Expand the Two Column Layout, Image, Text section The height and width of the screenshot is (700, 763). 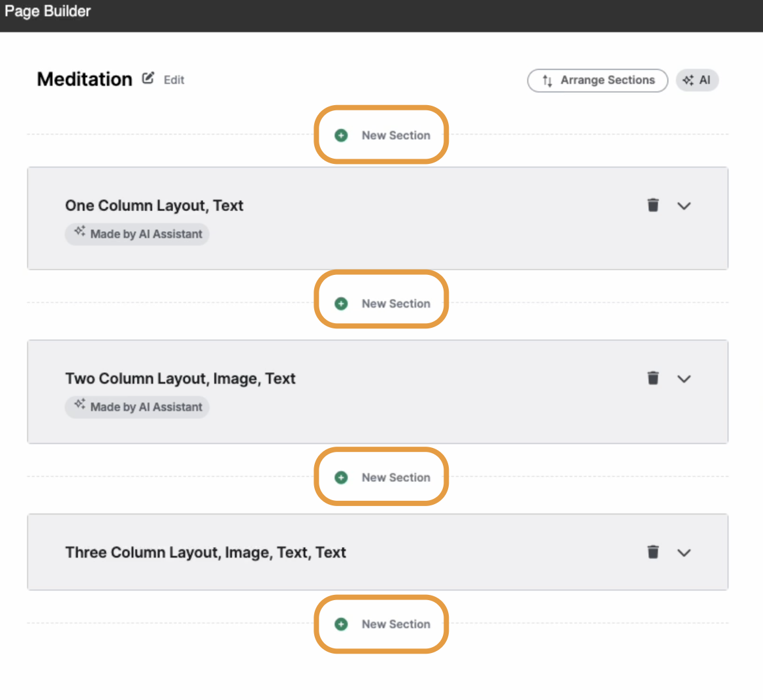click(x=684, y=379)
